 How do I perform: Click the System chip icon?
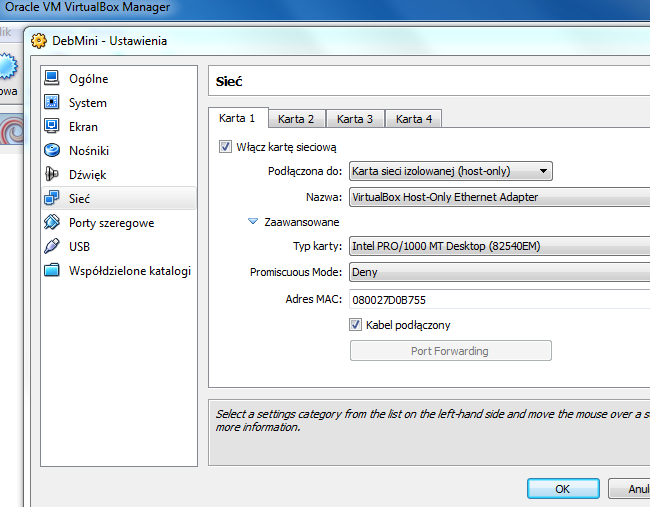click(52, 102)
